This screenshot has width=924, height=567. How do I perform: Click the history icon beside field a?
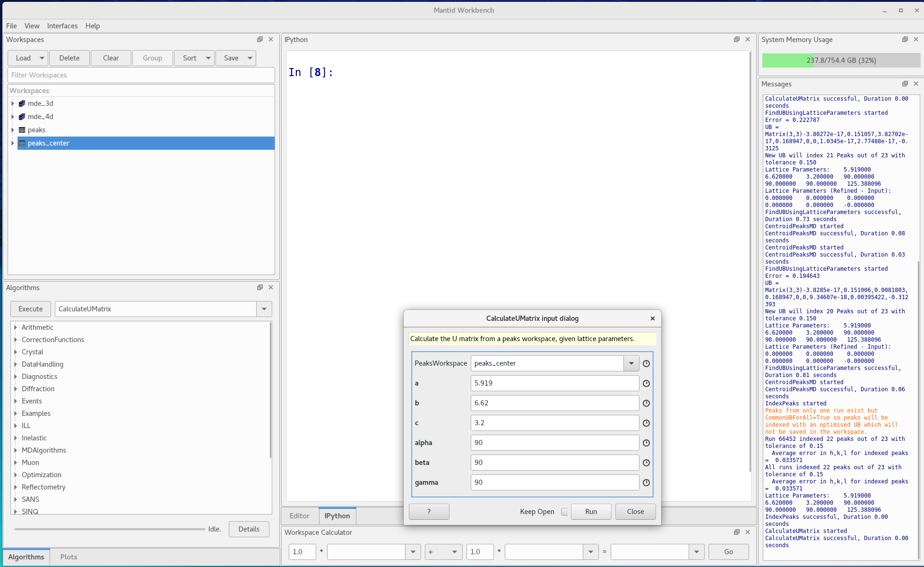646,383
